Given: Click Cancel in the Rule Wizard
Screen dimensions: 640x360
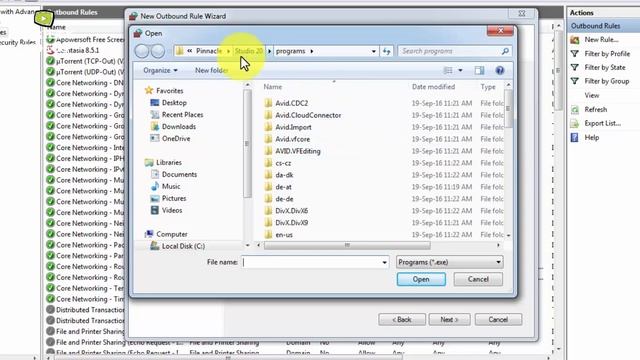Looking at the screenshot, I should (x=498, y=320).
